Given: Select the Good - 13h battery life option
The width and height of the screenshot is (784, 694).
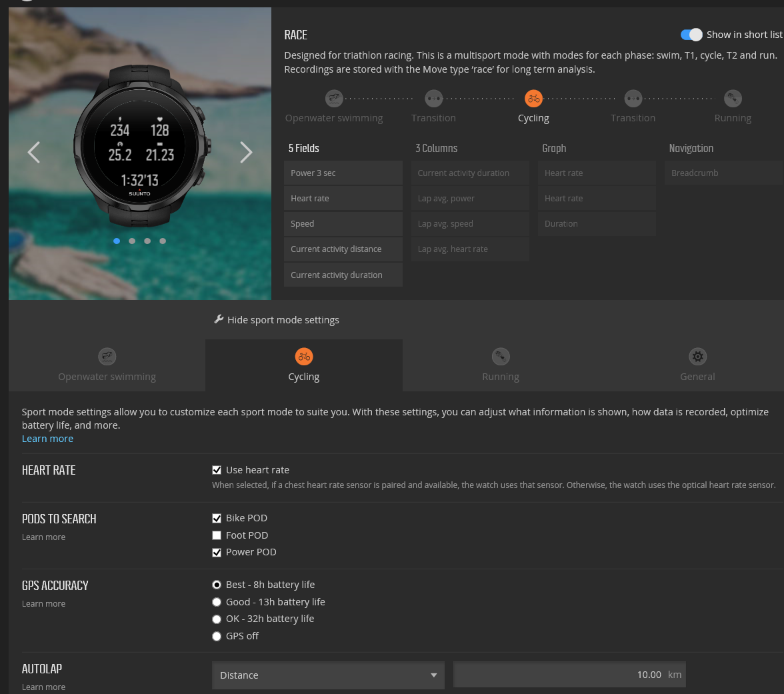Looking at the screenshot, I should point(216,601).
